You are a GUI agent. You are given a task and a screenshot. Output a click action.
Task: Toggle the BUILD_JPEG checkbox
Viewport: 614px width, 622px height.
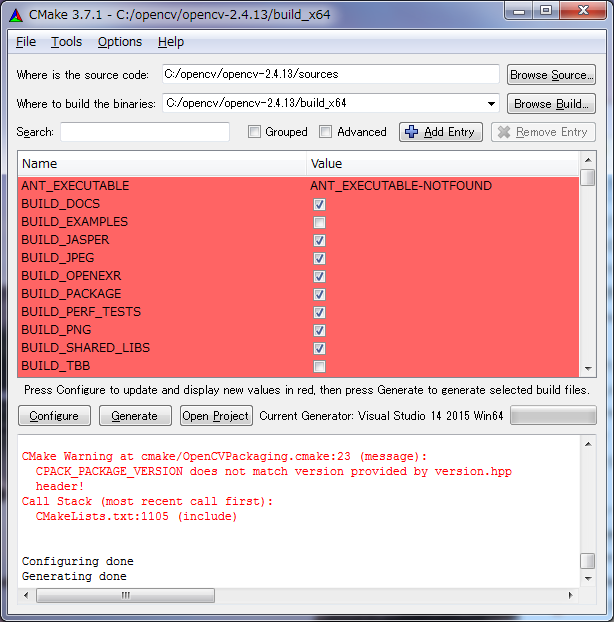coord(319,258)
